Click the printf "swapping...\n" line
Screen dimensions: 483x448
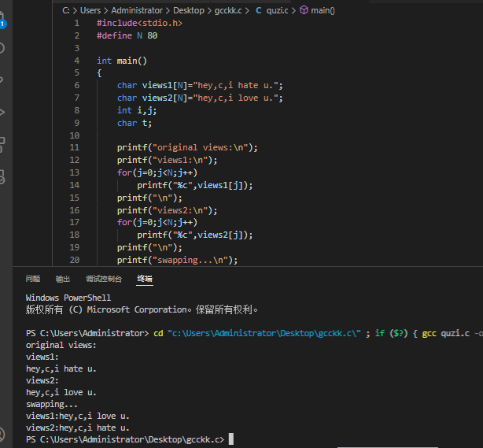pyautogui.click(x=178, y=261)
